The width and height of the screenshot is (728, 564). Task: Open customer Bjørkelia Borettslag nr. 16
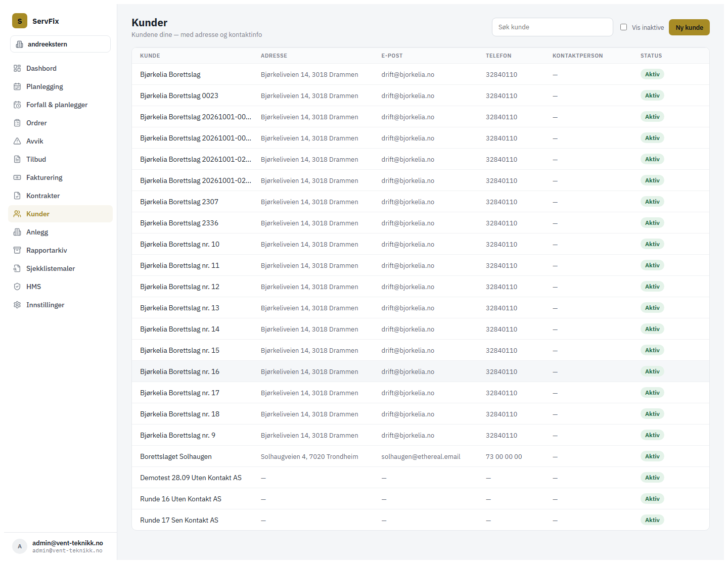pos(421,371)
